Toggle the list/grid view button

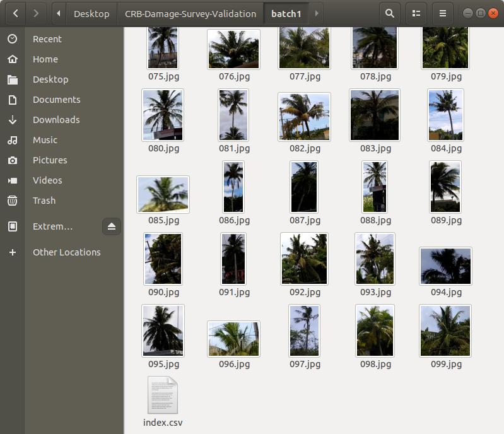click(x=416, y=13)
